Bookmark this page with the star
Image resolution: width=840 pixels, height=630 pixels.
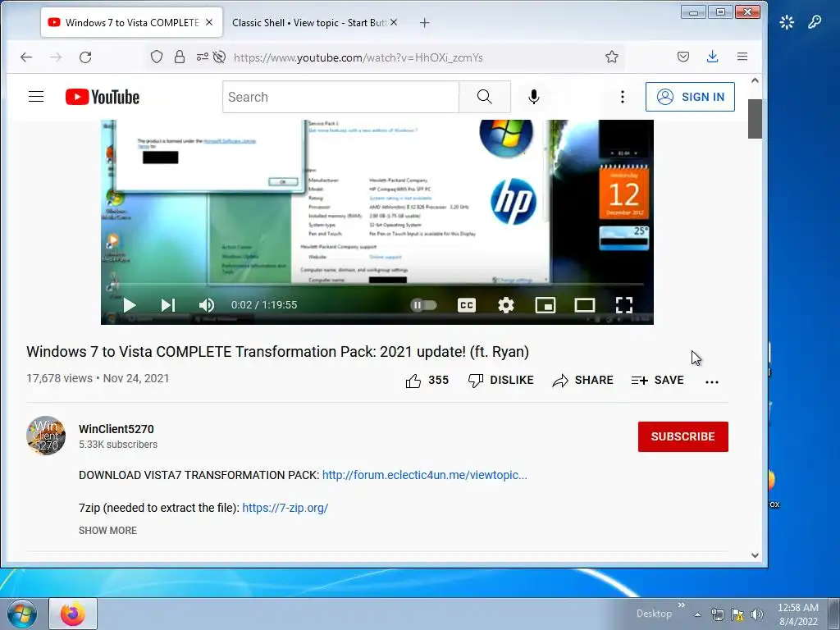[x=612, y=57]
